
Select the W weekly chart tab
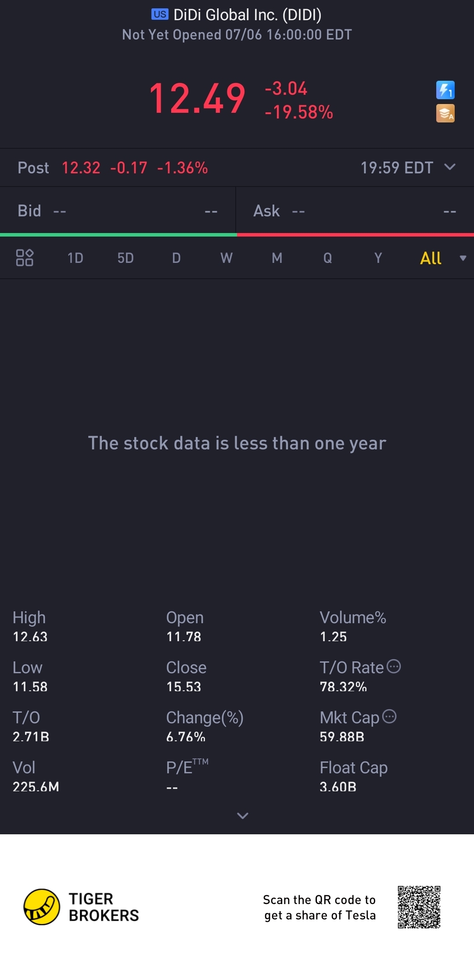click(226, 258)
